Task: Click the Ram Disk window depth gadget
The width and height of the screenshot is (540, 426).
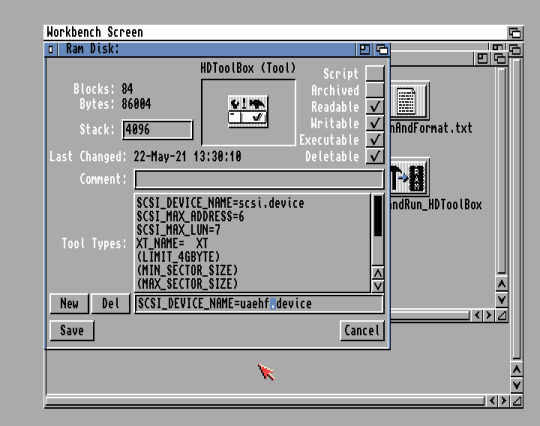Action: (x=382, y=49)
